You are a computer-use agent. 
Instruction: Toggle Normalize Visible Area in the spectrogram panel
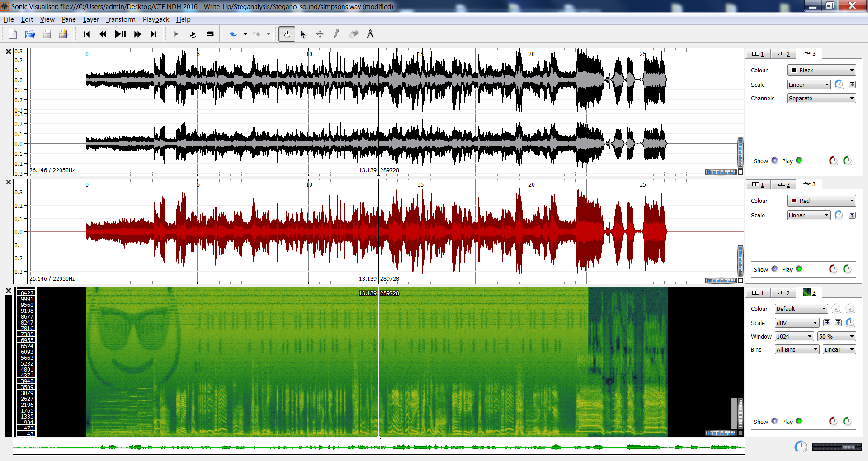pyautogui.click(x=838, y=323)
